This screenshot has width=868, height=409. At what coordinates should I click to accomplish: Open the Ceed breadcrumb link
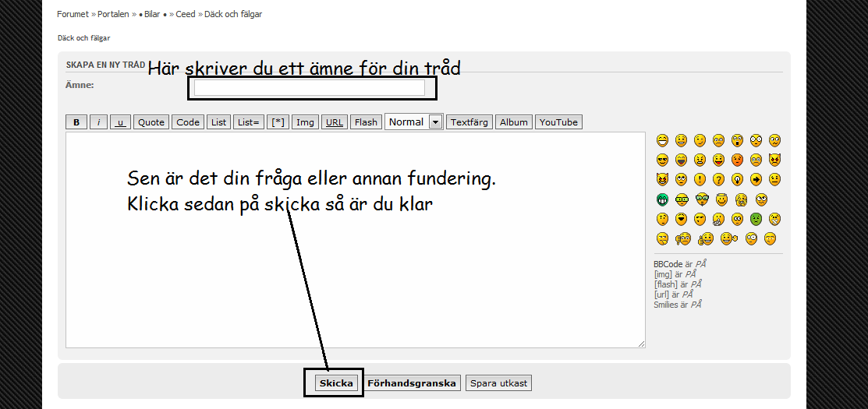(186, 14)
